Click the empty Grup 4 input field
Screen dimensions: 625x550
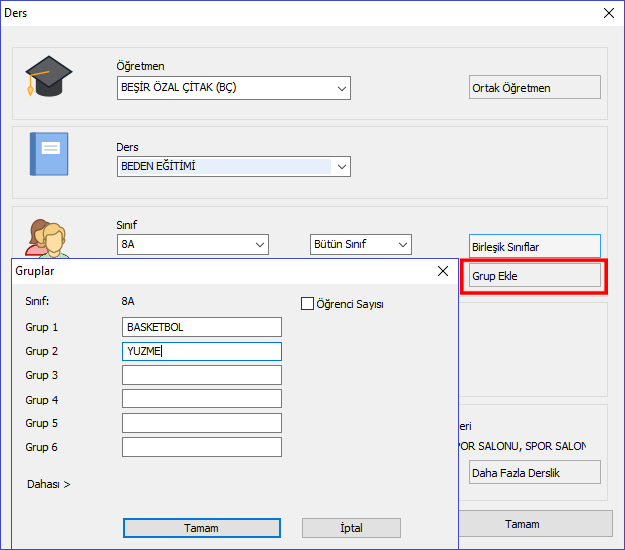pos(202,399)
